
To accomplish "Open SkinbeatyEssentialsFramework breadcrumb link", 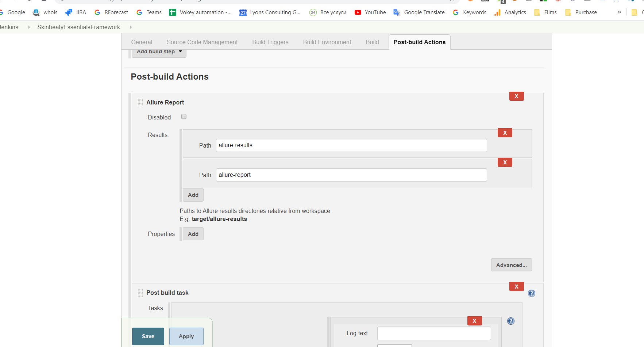I will (x=79, y=27).
